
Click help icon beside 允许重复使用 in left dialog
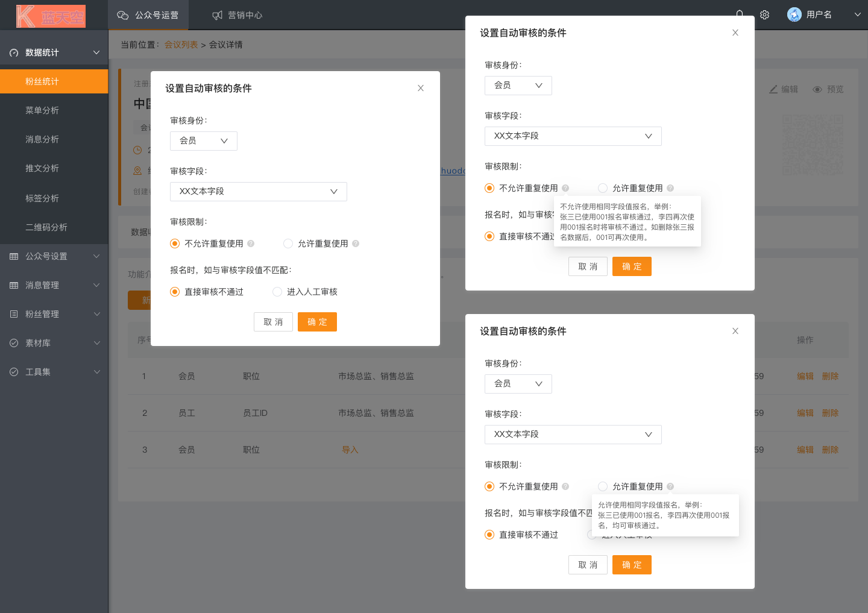click(356, 244)
